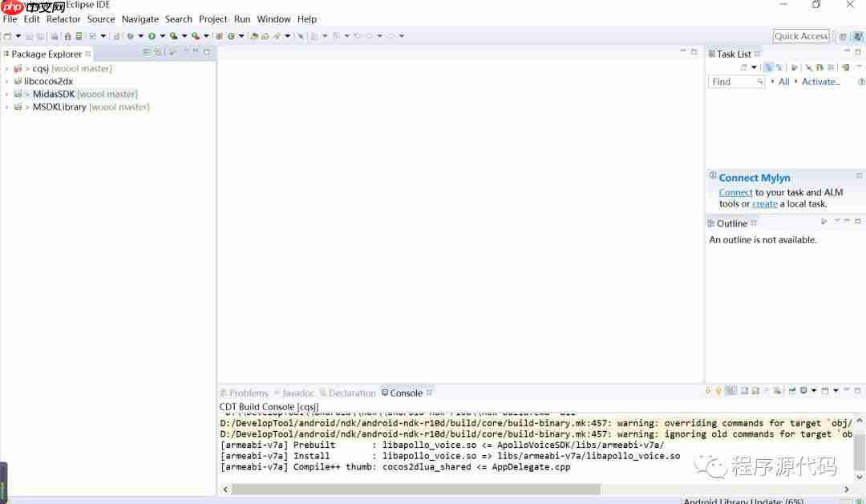Viewport: 866px width, 504px height.
Task: Toggle Scheduled presentation in Task List
Action: pos(779,67)
